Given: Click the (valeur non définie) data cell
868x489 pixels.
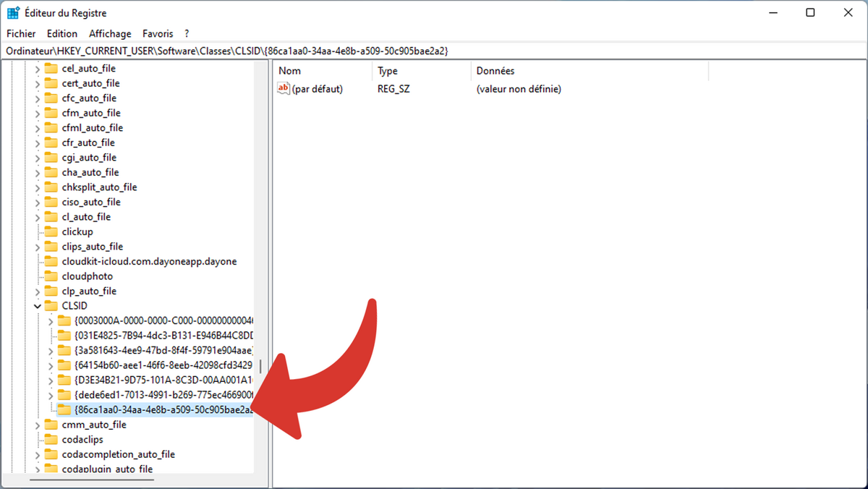Looking at the screenshot, I should click(x=519, y=89).
